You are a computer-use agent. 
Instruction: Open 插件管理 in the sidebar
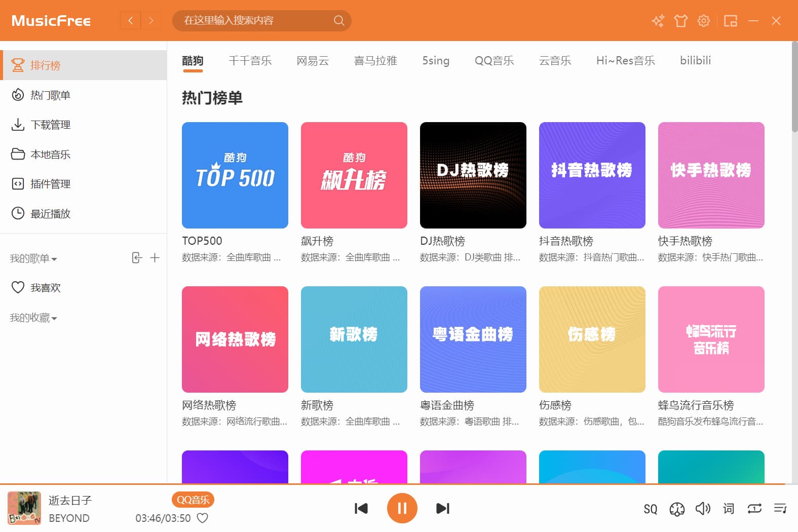[x=84, y=184]
